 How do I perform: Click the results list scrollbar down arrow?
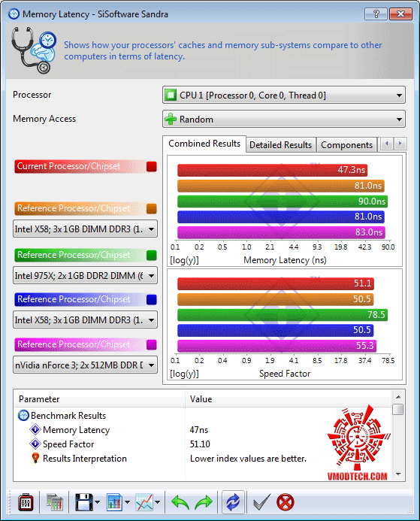point(398,474)
